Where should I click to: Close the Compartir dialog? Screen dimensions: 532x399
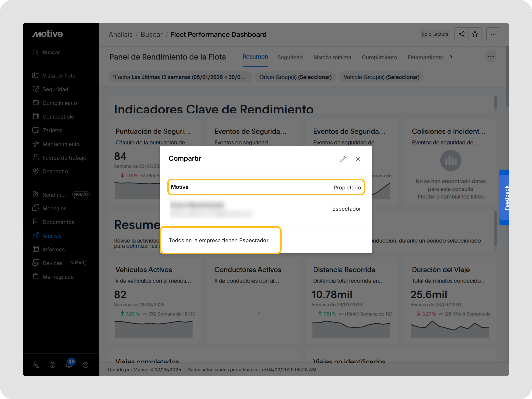coord(358,159)
